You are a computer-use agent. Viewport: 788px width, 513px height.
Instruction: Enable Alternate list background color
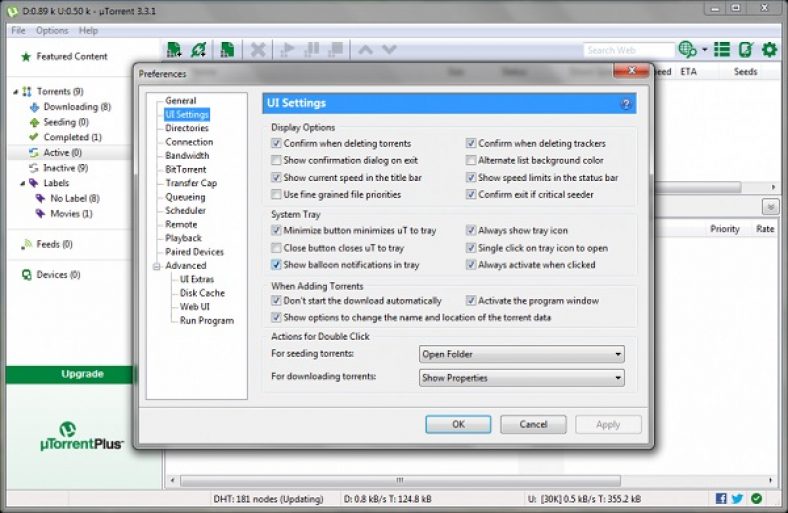click(471, 160)
